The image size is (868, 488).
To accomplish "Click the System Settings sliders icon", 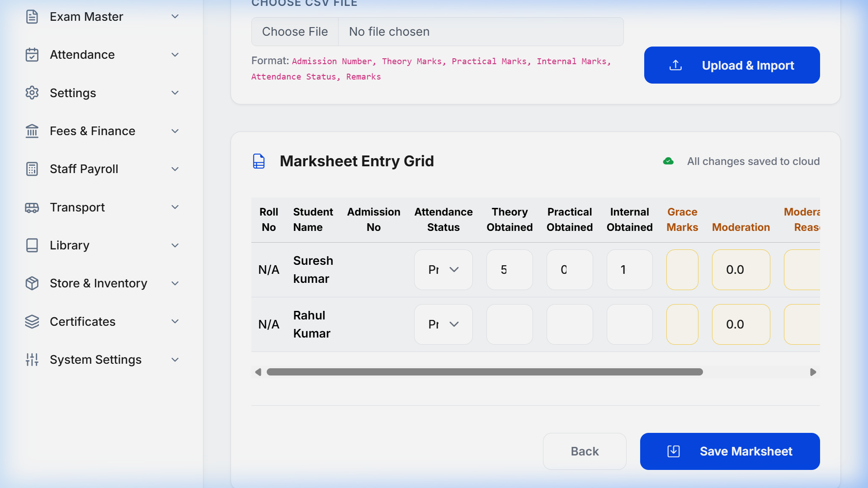I will 32,360.
